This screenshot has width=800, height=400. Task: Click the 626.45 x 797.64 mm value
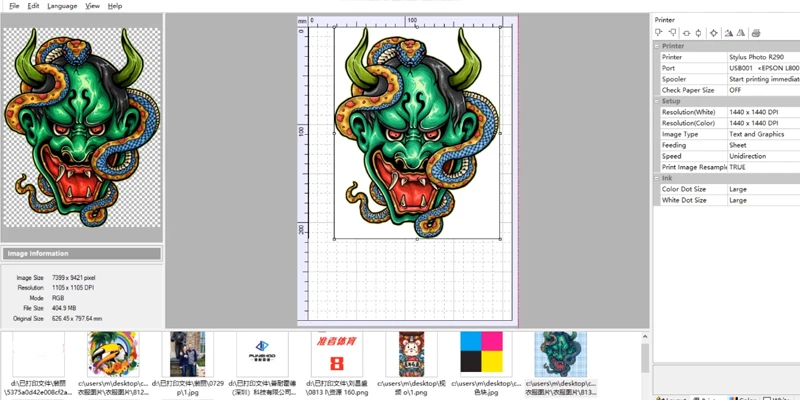click(77, 319)
